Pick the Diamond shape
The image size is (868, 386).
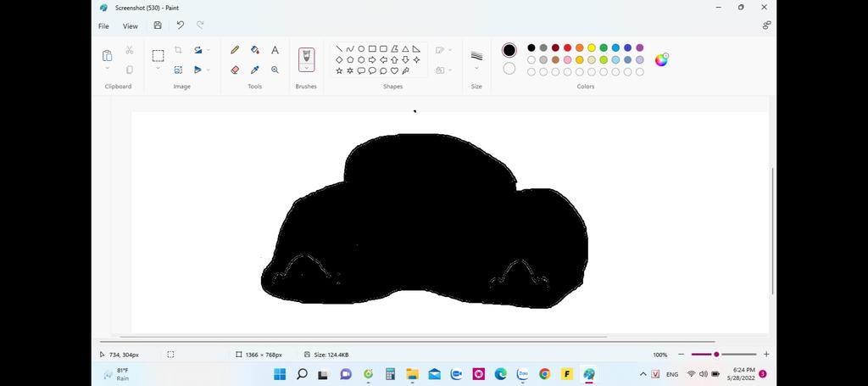(339, 60)
